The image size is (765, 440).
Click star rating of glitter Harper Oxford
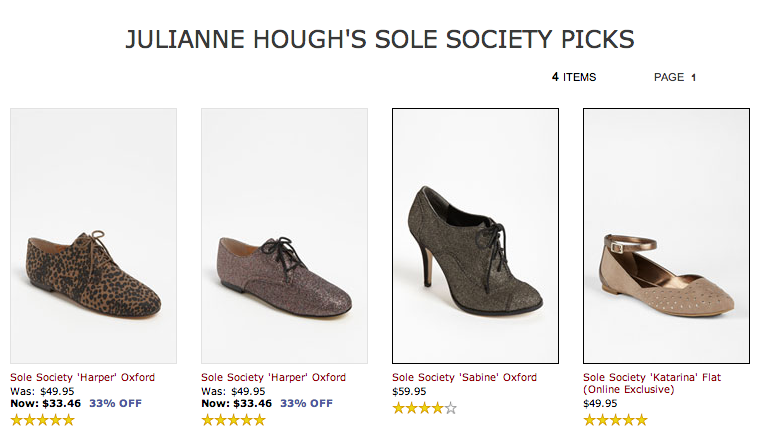click(233, 421)
